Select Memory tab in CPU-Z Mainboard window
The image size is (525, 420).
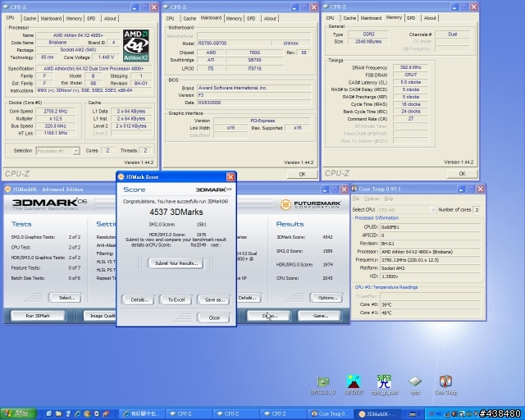pos(234,18)
